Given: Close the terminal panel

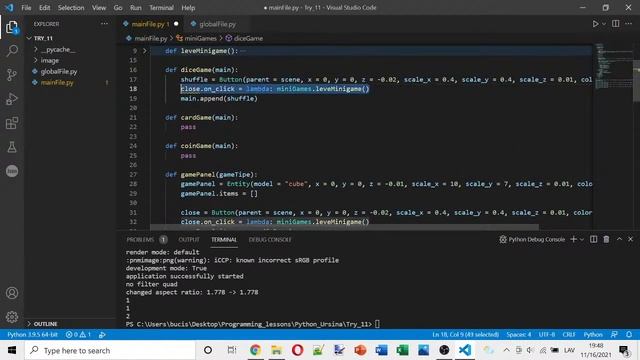Looking at the screenshot, I should click(x=631, y=239).
